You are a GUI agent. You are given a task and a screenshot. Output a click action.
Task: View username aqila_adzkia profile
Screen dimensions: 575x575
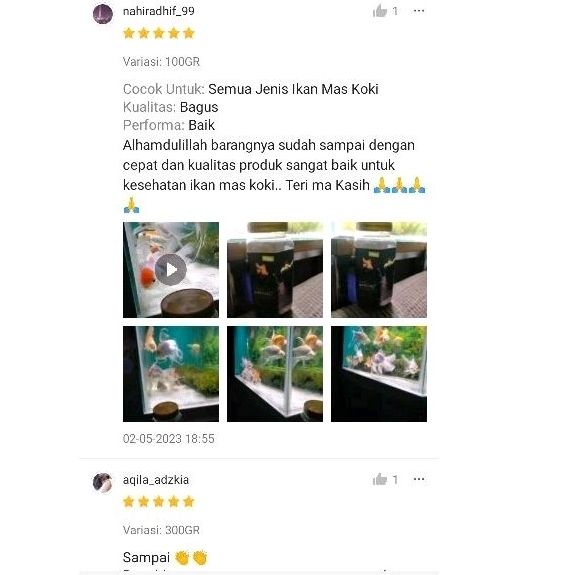coord(156,480)
